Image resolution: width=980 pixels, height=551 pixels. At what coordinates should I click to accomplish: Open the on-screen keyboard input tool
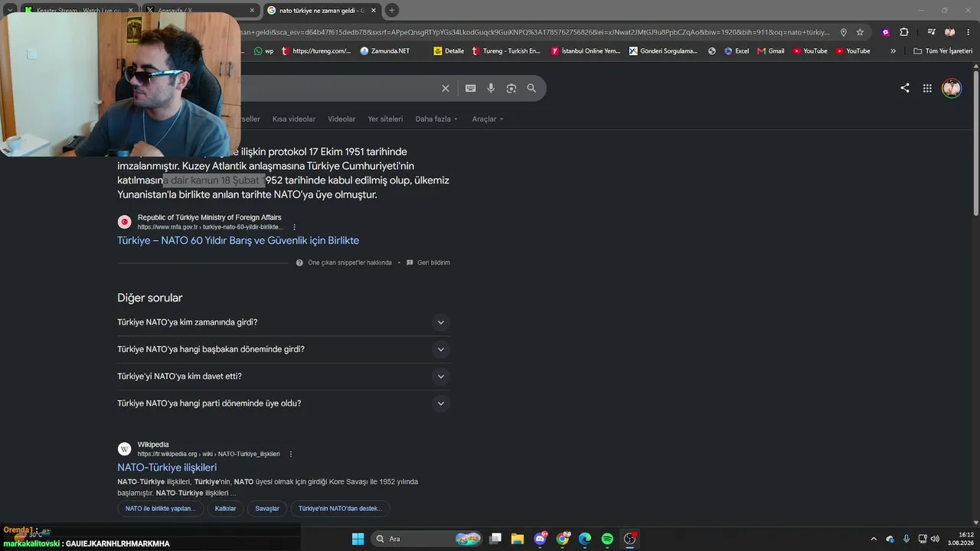click(x=471, y=88)
